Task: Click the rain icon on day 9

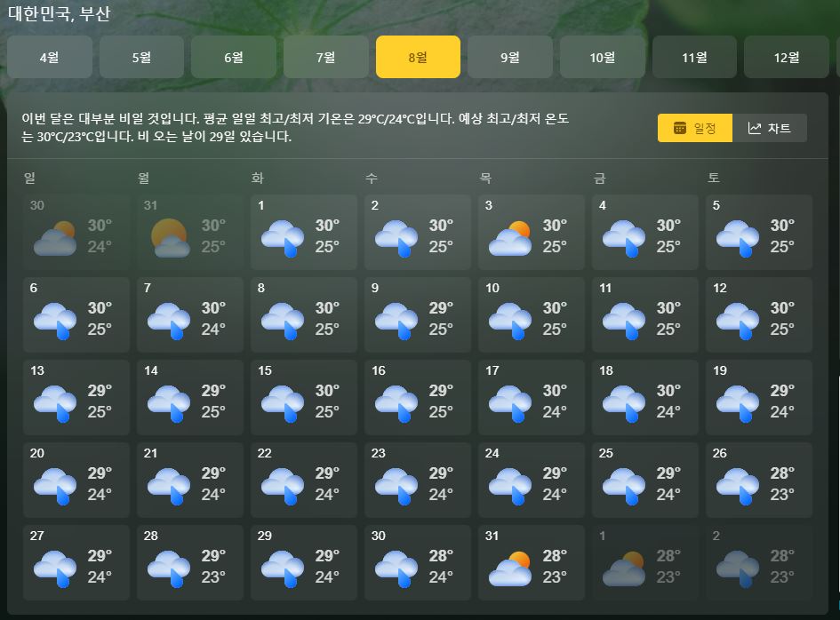Action: click(396, 321)
